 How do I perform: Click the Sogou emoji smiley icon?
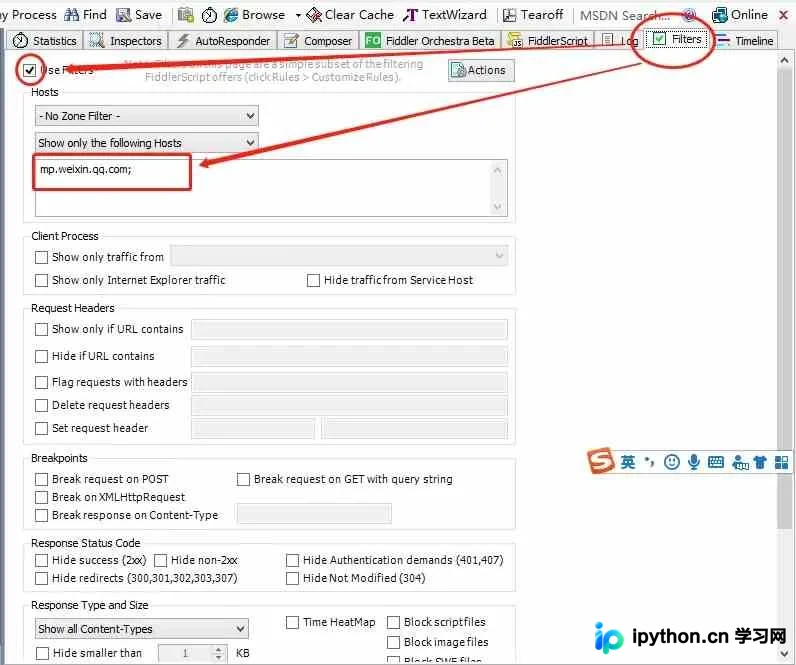click(672, 462)
